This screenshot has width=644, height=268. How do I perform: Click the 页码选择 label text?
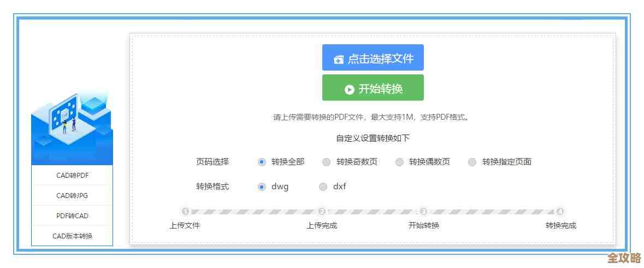[212, 162]
